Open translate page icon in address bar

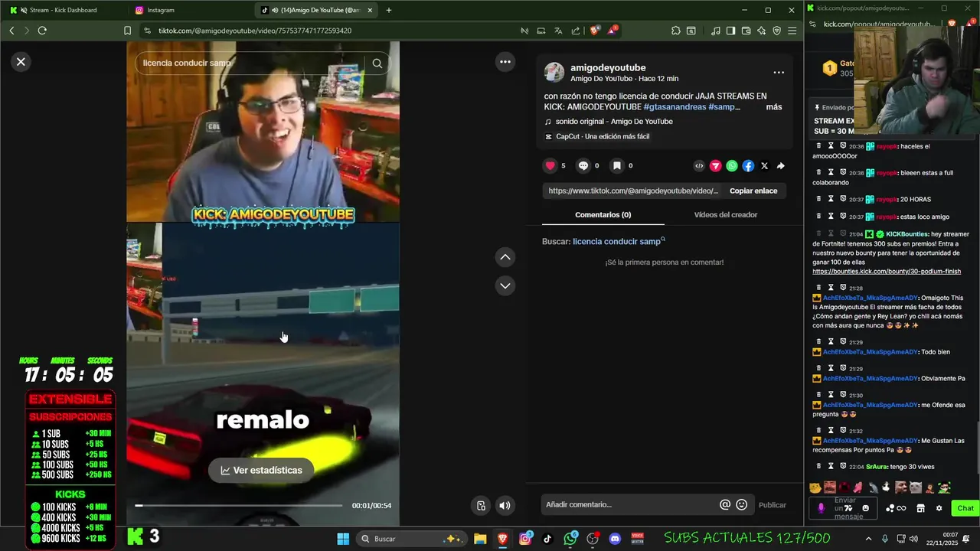[x=558, y=31]
